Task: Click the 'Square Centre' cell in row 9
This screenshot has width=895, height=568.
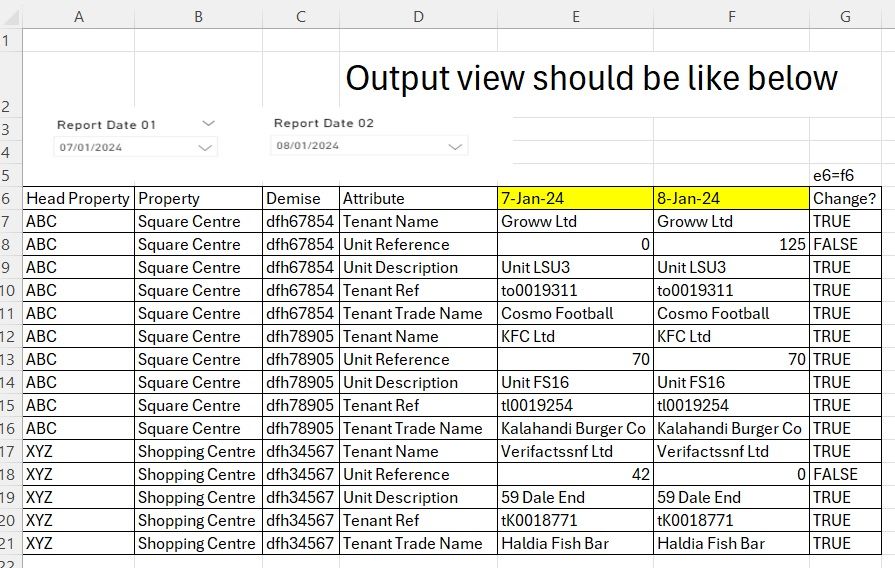Action: 199,268
